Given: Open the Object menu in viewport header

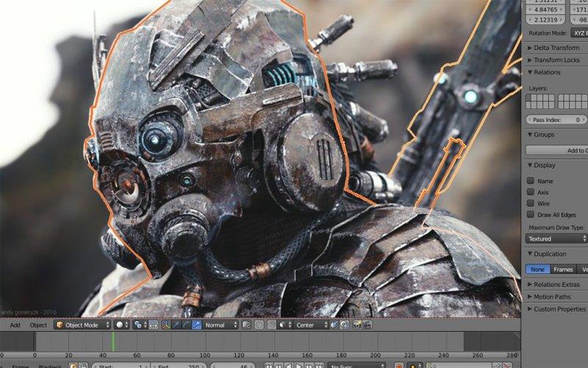Looking at the screenshot, I should (37, 325).
